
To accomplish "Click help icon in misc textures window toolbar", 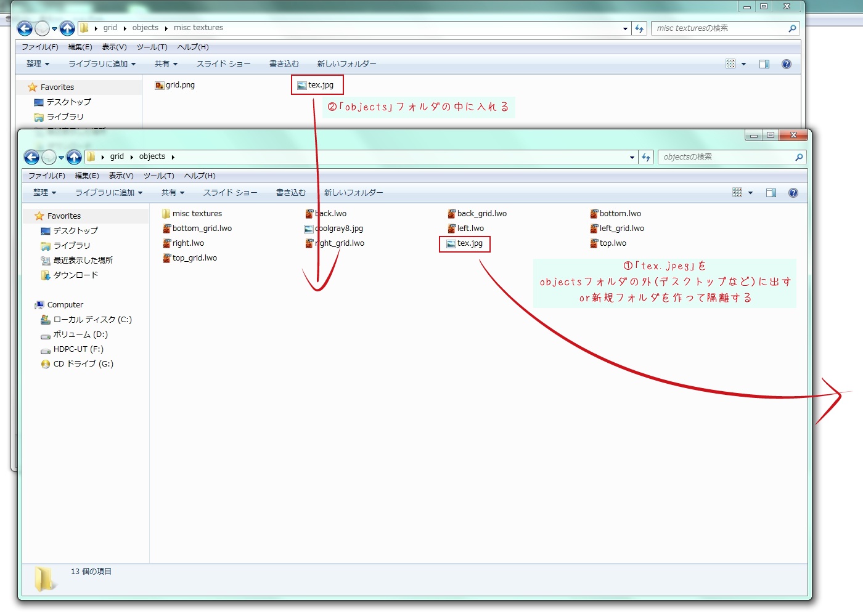I will click(x=787, y=64).
